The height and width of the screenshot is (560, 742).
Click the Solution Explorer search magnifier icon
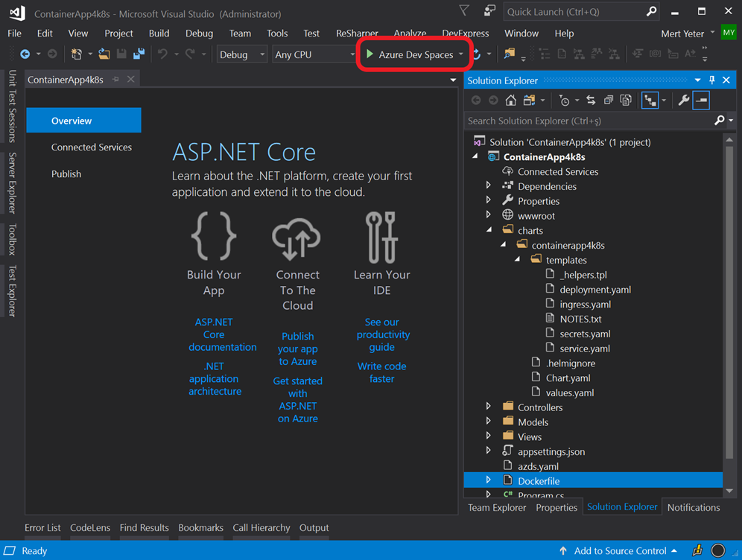click(x=720, y=121)
